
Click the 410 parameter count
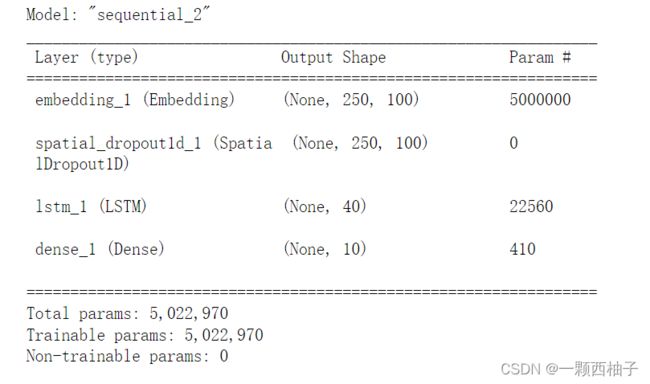[x=522, y=249]
